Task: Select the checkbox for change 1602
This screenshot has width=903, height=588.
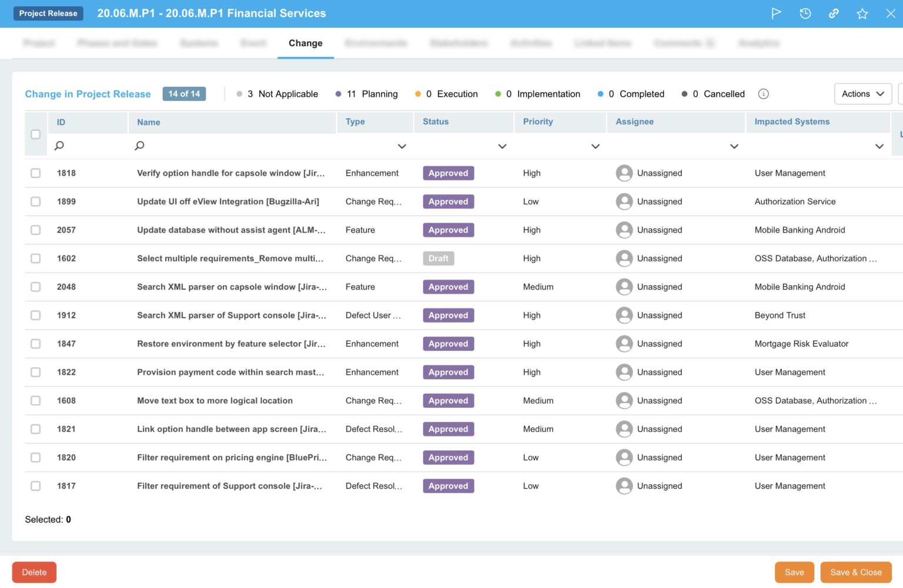Action: coord(36,258)
